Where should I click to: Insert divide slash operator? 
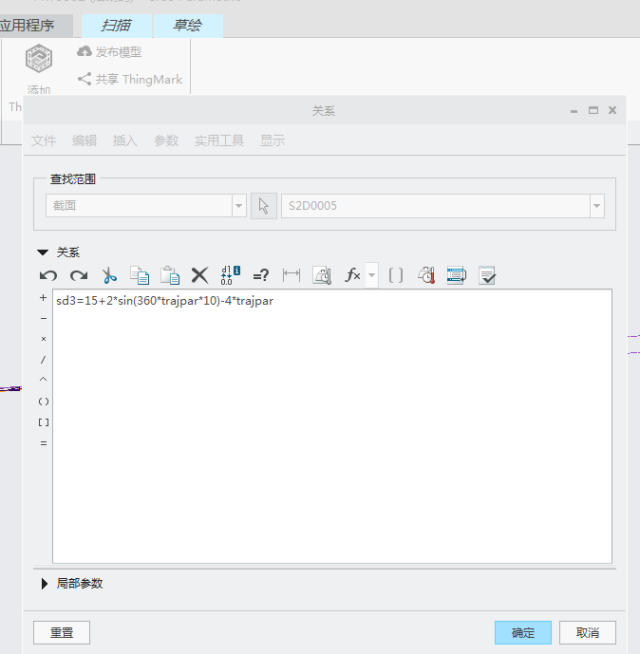[x=43, y=360]
